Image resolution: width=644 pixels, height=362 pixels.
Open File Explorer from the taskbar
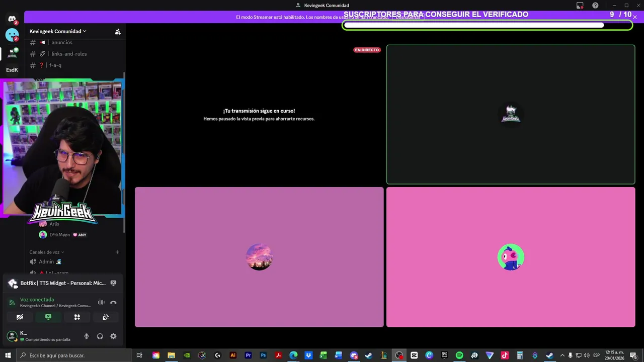click(171, 355)
